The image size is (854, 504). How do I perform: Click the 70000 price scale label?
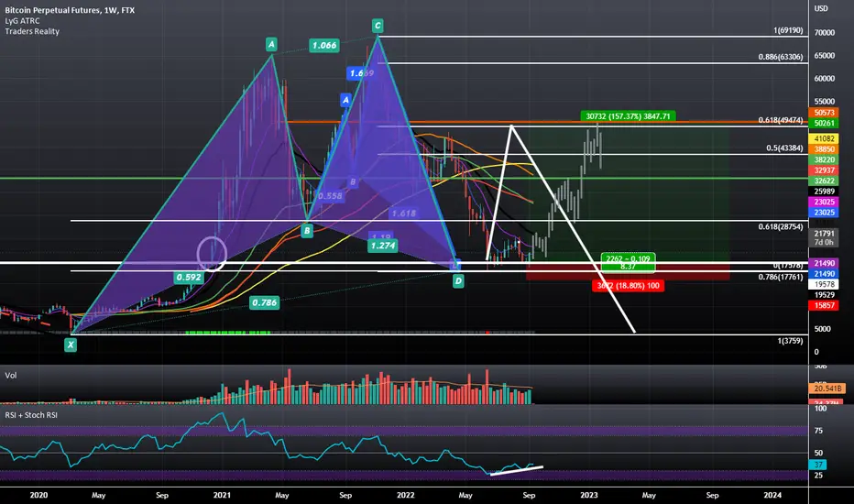coord(824,33)
